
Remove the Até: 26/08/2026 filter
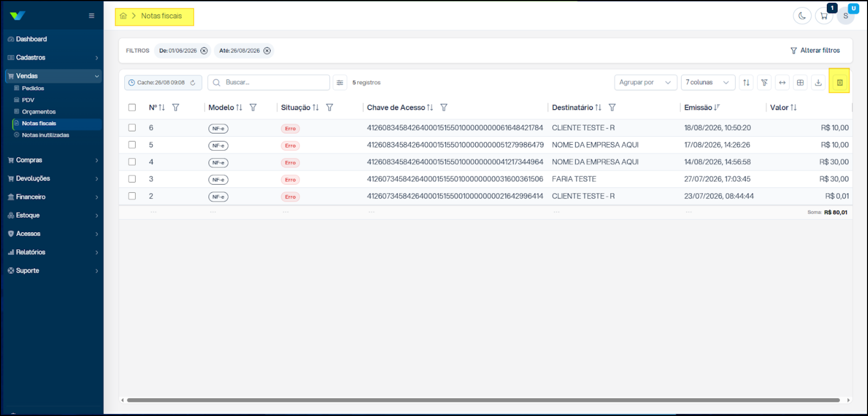(267, 50)
